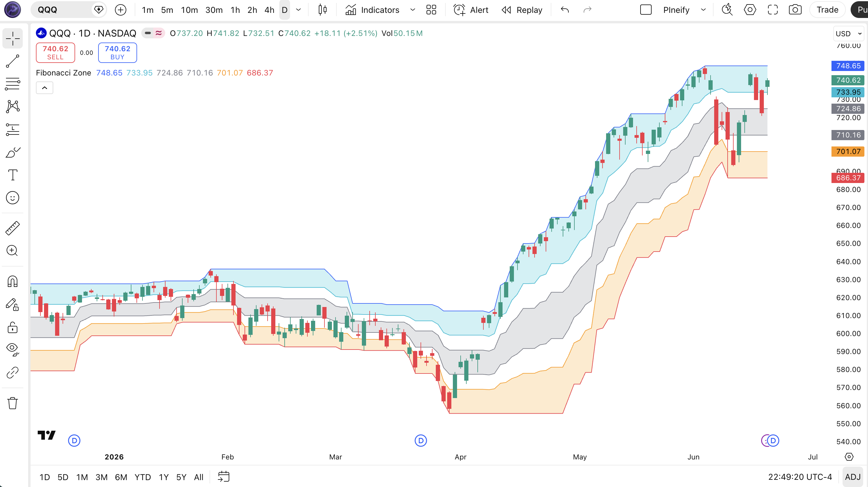Viewport: 868px width, 487px height.
Task: Open the Indicators dialog
Action: 372,10
